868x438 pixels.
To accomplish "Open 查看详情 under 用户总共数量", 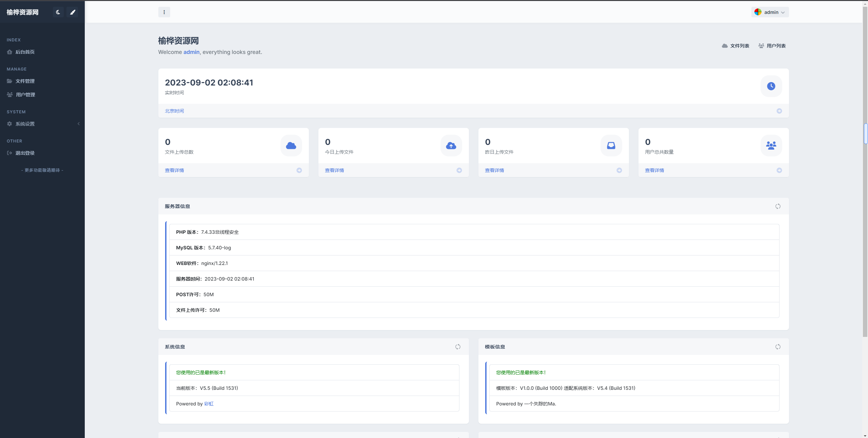I will 654,170.
